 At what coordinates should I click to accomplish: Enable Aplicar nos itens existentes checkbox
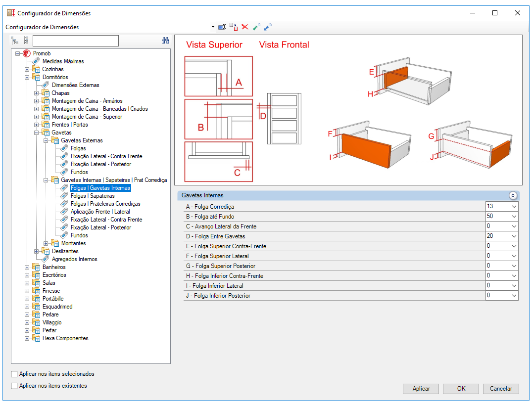14,386
